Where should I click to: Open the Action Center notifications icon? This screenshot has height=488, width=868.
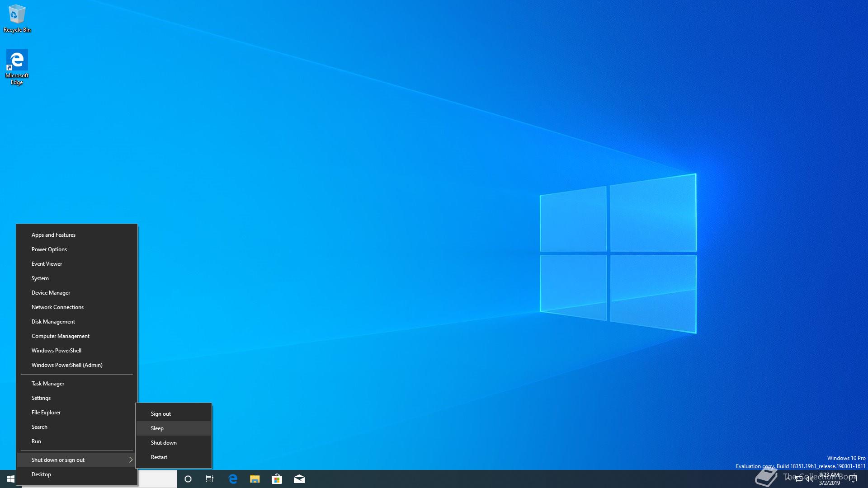(853, 479)
